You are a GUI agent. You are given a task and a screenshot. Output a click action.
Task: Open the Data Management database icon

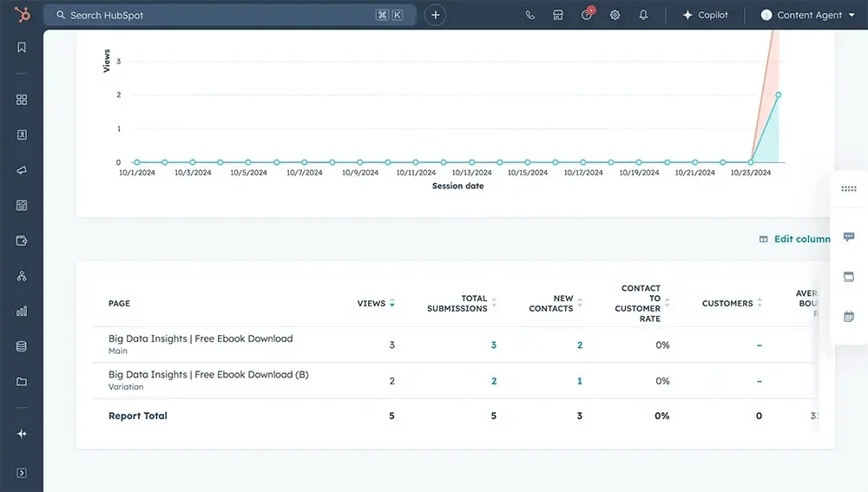point(22,346)
